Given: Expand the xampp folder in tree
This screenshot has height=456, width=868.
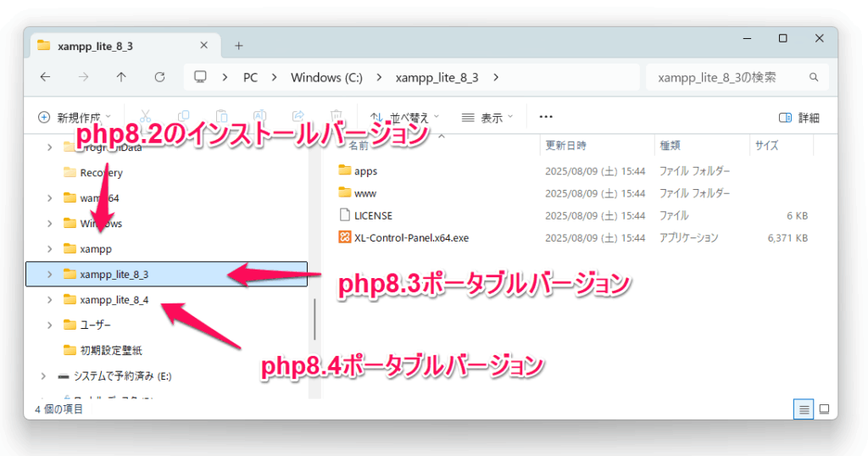Looking at the screenshot, I should [x=50, y=249].
